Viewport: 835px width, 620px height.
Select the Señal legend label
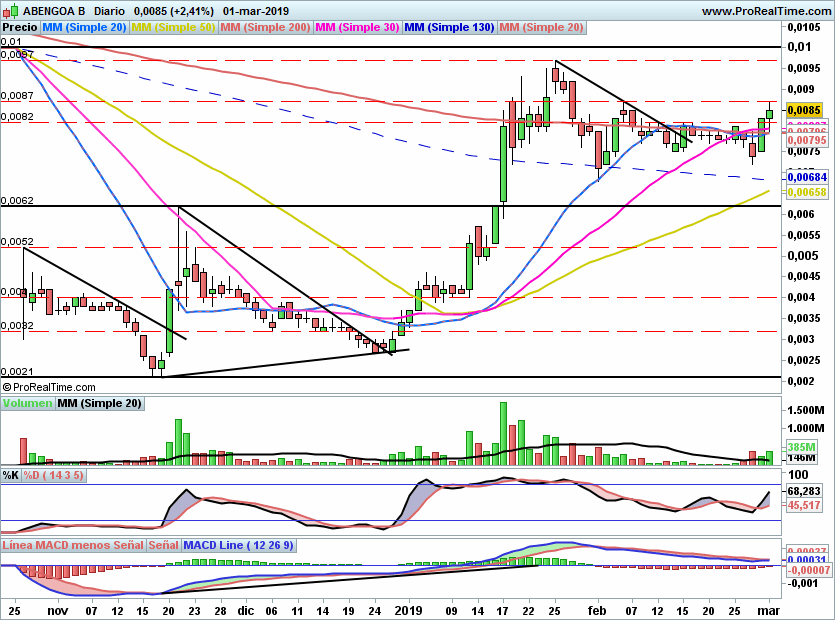coord(163,545)
